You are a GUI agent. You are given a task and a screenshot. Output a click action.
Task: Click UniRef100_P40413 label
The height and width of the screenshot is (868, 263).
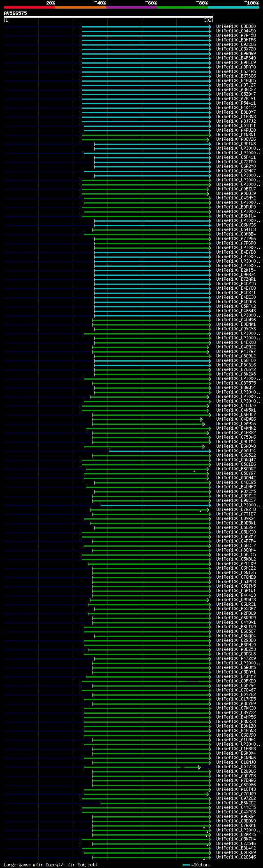pos(236,595)
